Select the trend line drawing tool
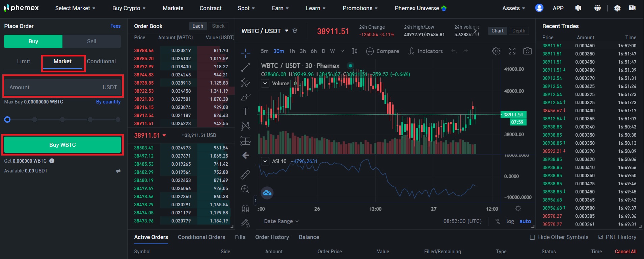The image size is (644, 259). (245, 68)
